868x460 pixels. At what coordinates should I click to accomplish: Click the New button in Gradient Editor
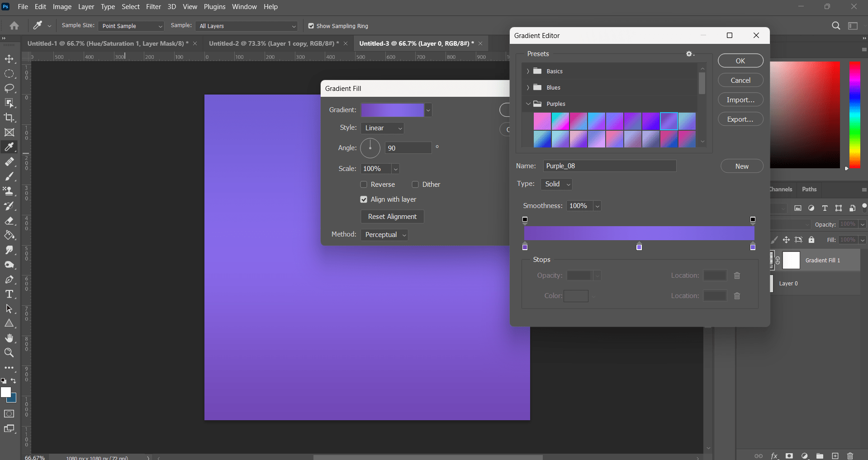tap(741, 166)
